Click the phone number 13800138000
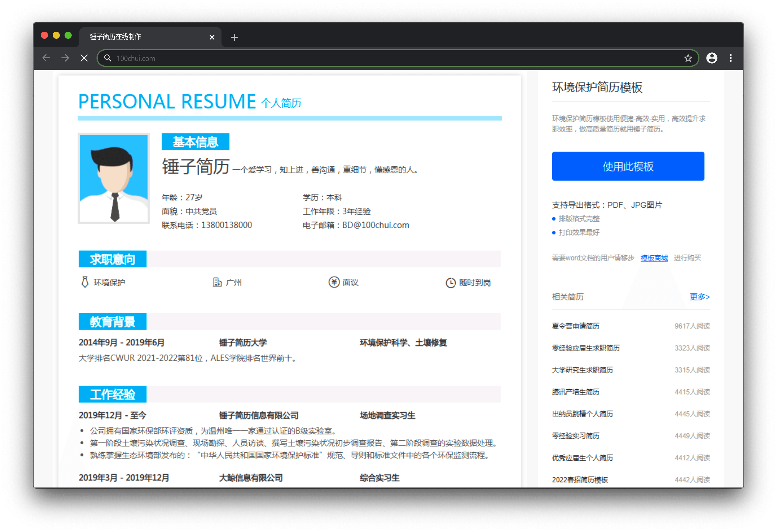The width and height of the screenshot is (777, 532). 226,225
